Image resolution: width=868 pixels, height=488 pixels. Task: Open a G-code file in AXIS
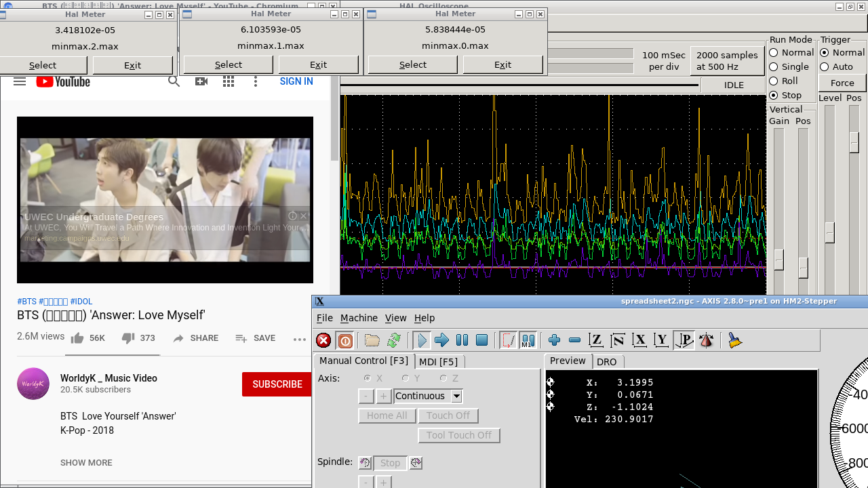(x=372, y=340)
